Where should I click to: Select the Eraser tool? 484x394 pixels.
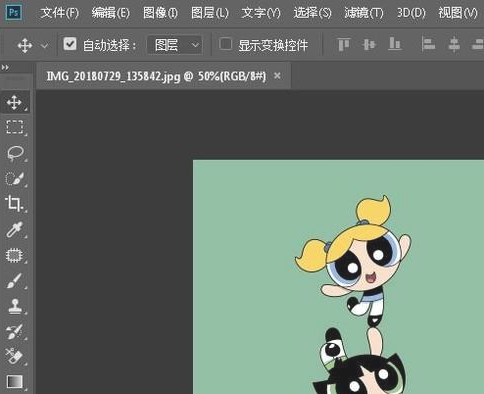(14, 356)
